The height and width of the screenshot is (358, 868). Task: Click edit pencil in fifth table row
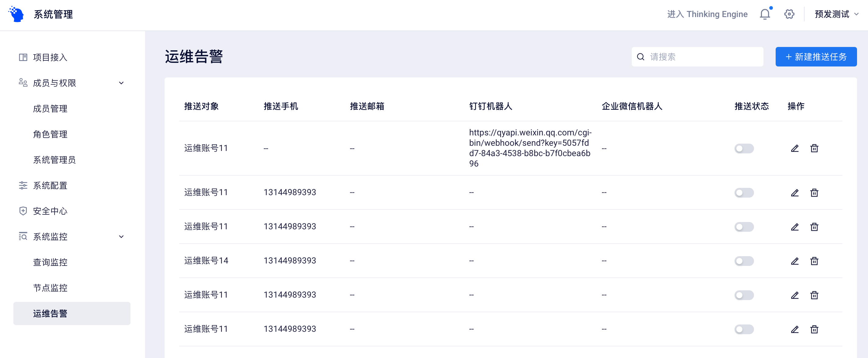795,295
